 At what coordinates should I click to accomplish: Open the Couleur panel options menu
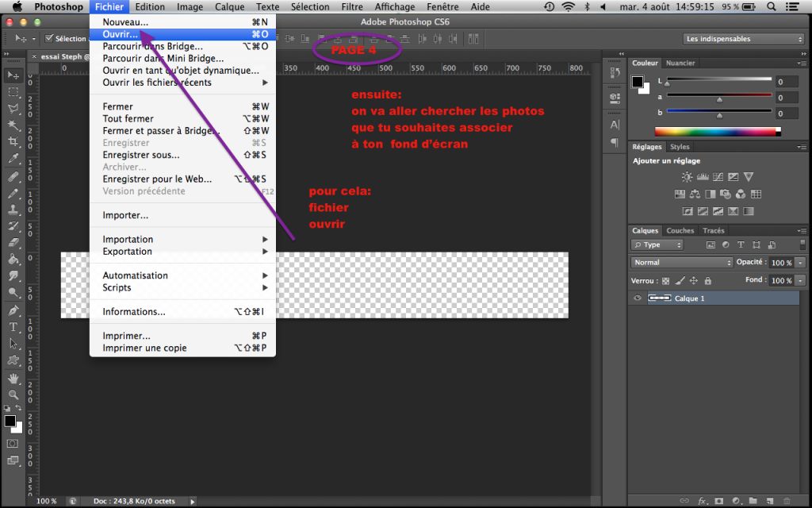coord(802,63)
